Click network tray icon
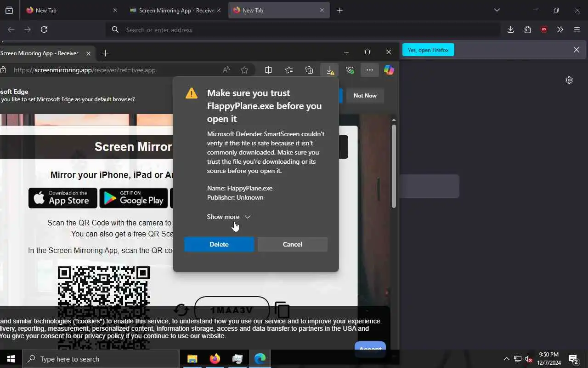 point(517,359)
